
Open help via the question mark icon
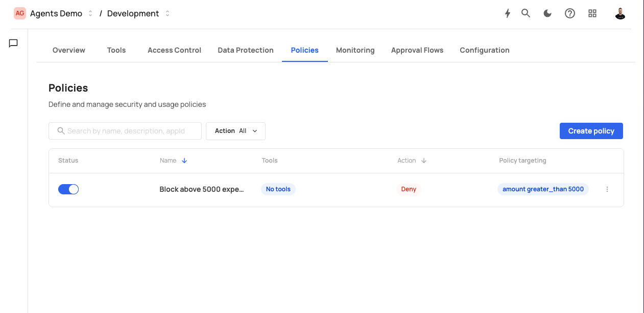tap(570, 14)
